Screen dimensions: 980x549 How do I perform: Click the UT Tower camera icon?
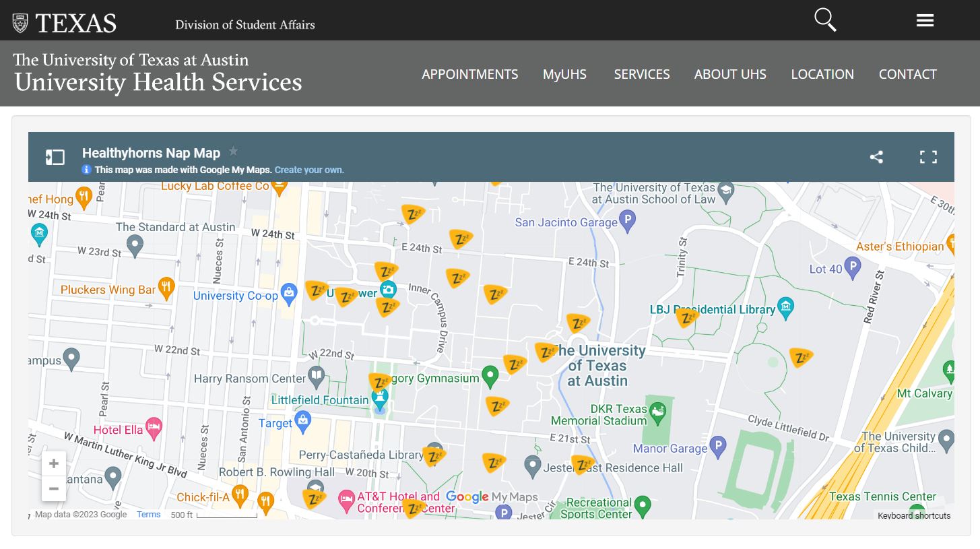coord(388,290)
